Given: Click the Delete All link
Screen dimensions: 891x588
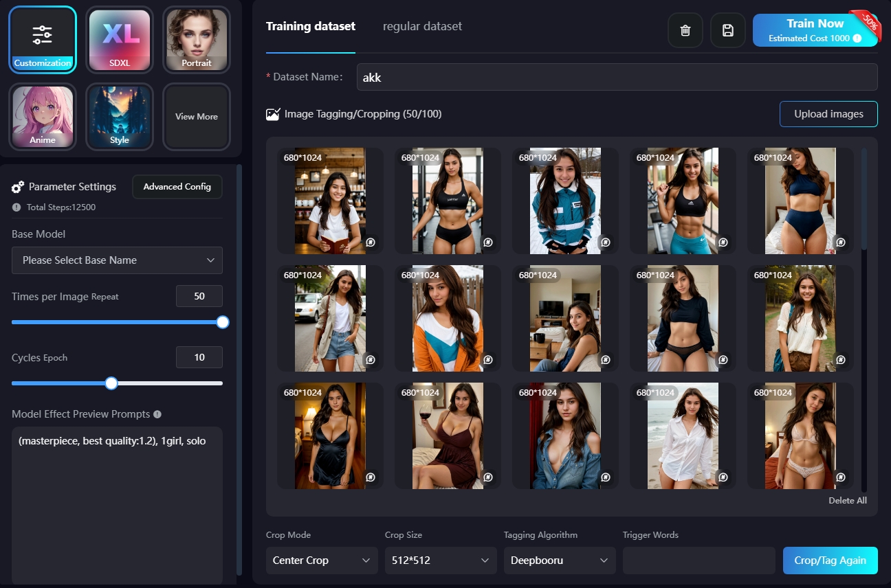Looking at the screenshot, I should coord(847,501).
